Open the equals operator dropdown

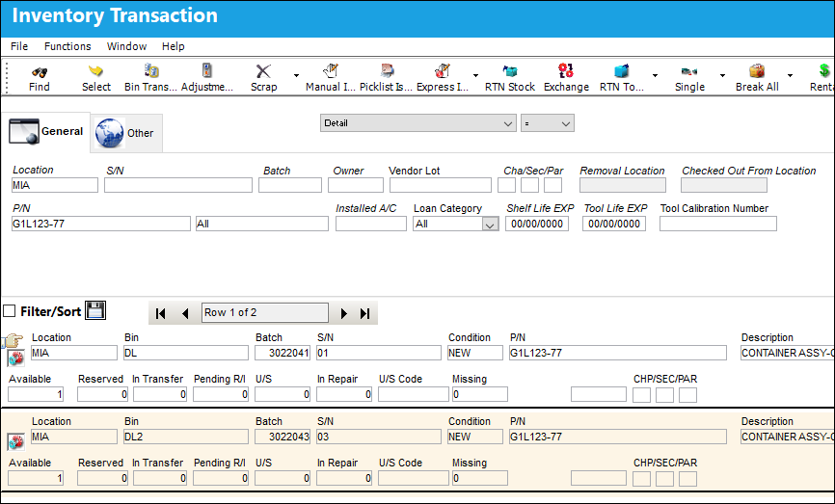pos(548,123)
